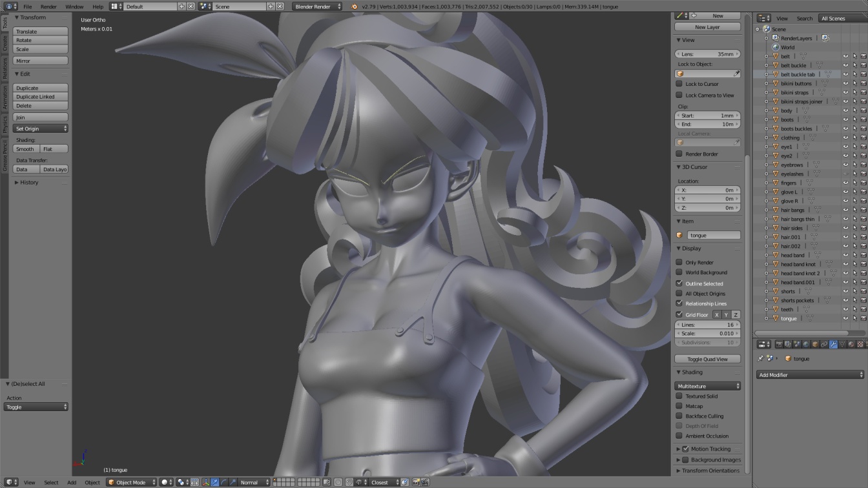Screen dimensions: 868x488
Task: Click the World globe icon in outliner
Action: pos(776,47)
